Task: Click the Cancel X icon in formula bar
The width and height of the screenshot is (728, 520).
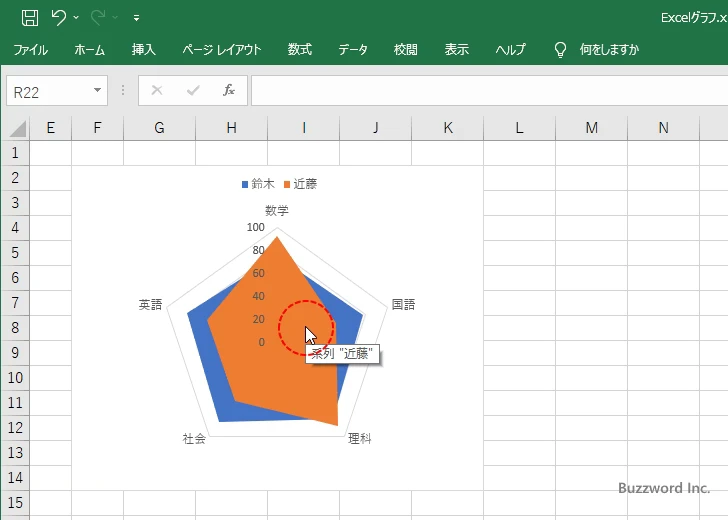Action: point(157,91)
